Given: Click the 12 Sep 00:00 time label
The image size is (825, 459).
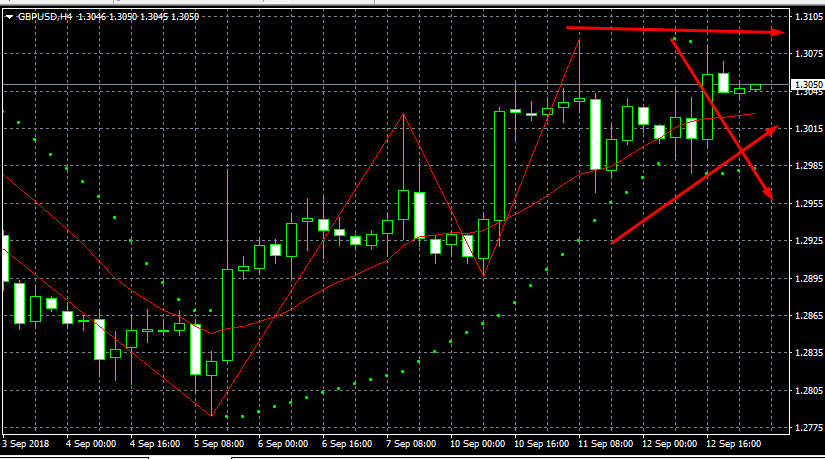Looking at the screenshot, I should pyautogui.click(x=669, y=444).
